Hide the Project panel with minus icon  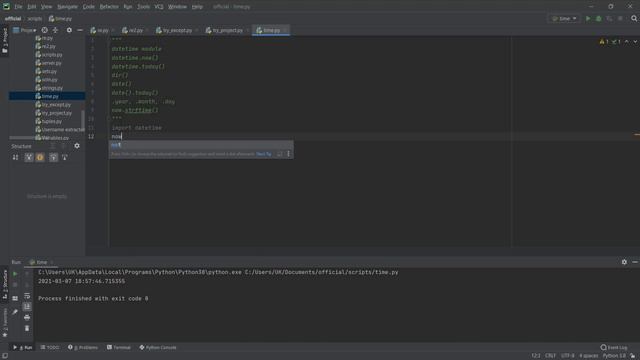(80, 30)
